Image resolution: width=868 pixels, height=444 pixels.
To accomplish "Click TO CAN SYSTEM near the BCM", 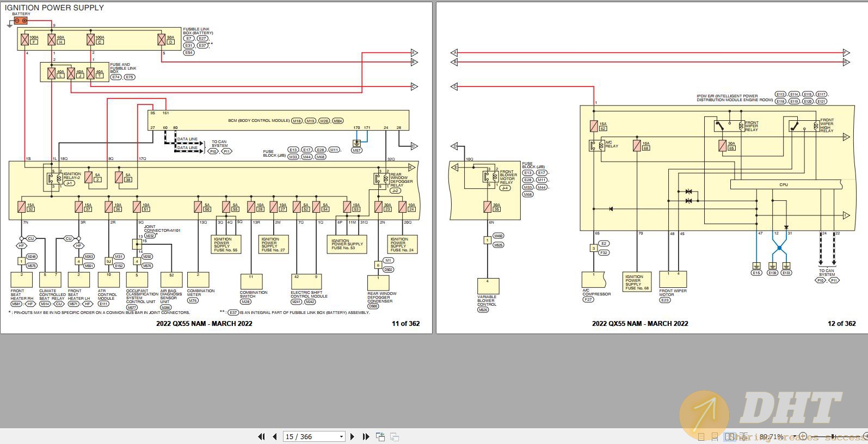I will point(220,144).
